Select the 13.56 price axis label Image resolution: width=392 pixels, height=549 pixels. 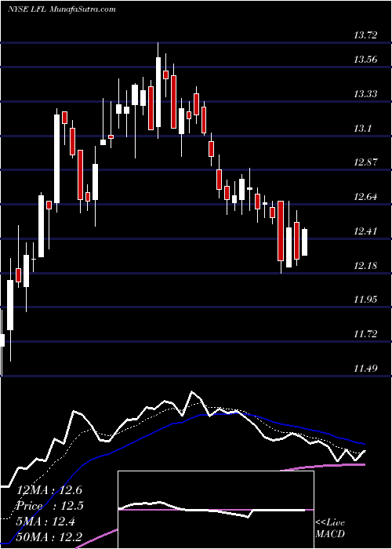(x=365, y=59)
